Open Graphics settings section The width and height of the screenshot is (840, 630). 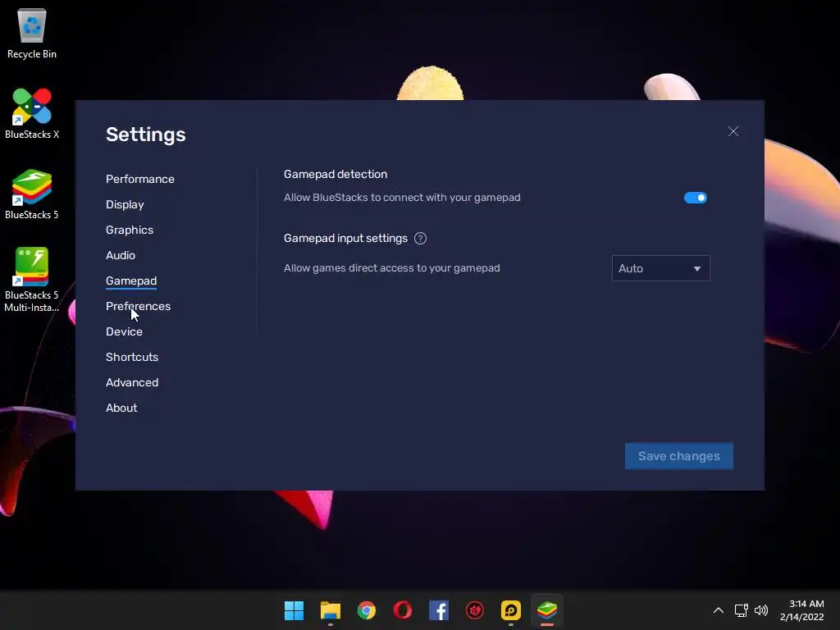coord(130,230)
